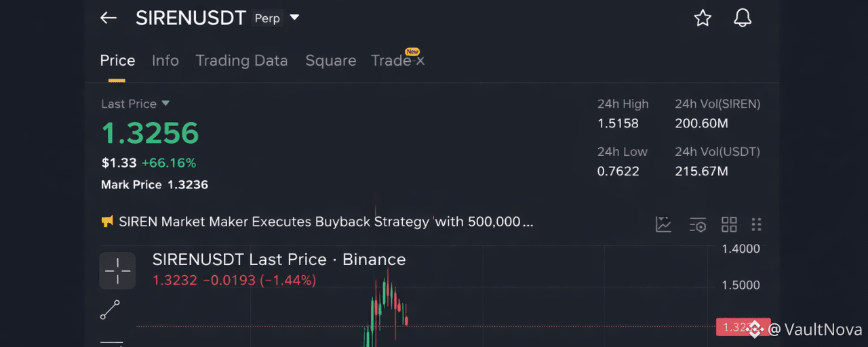Expand the SIRENUSDT Perp pair dropdown
868x347 pixels.
[294, 18]
